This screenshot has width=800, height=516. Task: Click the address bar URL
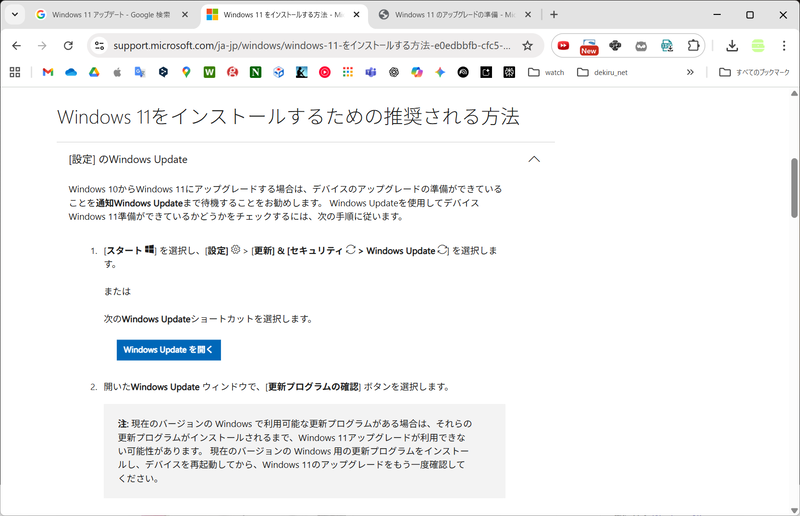pos(311,46)
